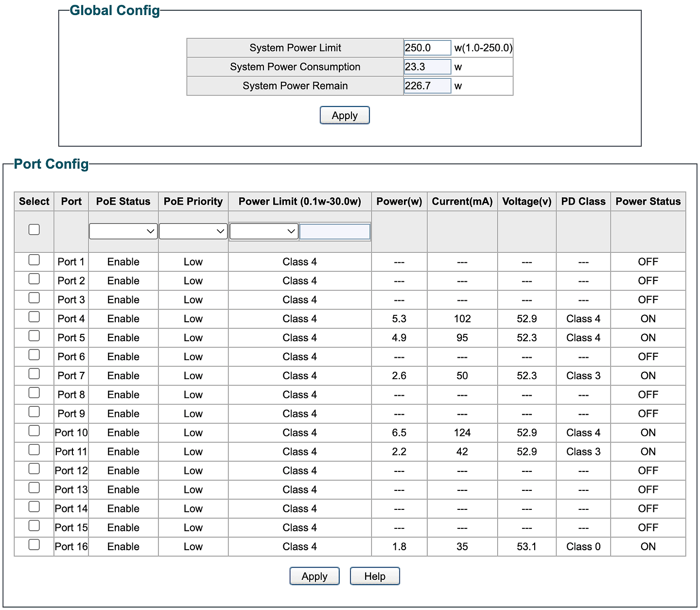700x610 pixels.
Task: Check the Port 16 checkbox
Action: [34, 544]
